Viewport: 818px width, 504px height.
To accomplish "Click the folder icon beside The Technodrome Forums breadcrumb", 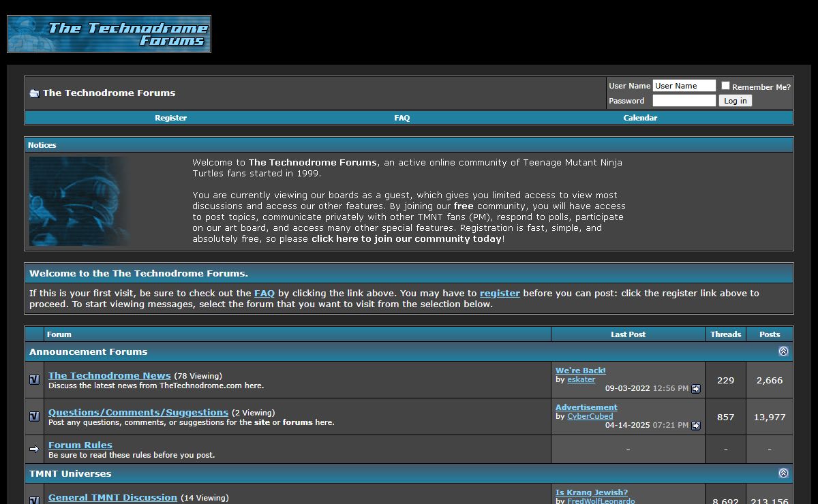I will point(34,93).
